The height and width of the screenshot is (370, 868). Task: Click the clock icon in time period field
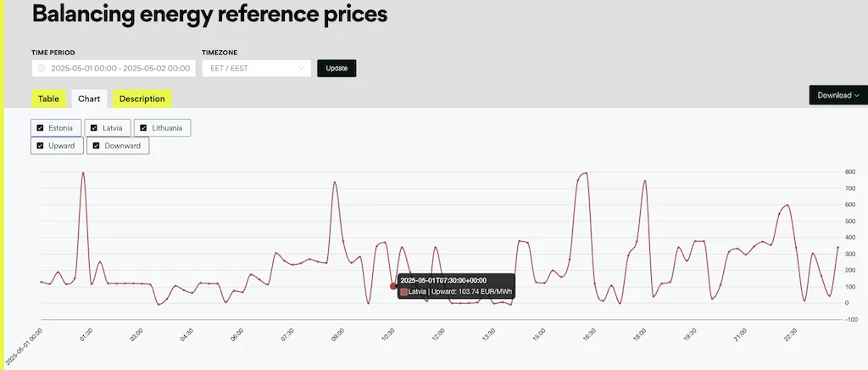[x=41, y=69]
